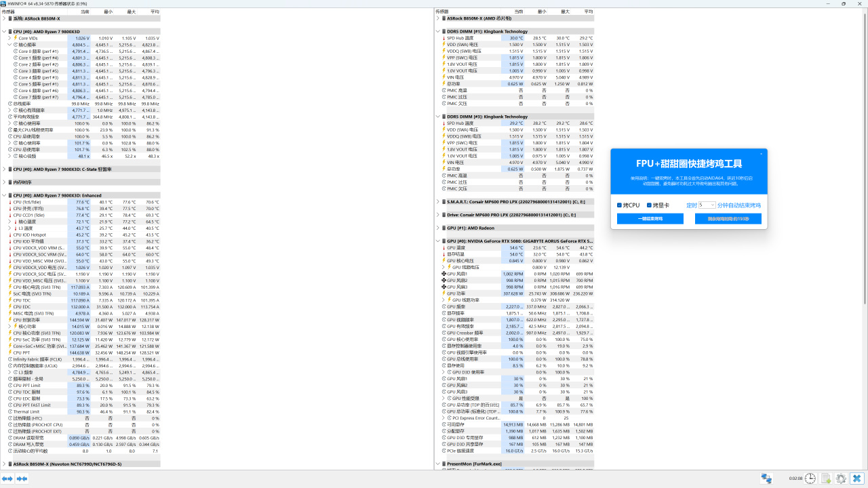The height and width of the screenshot is (488, 868).
Task: Collapse the CPU [#0]: AMD Ryzen 7 9800X3D group
Action: click(4, 31)
